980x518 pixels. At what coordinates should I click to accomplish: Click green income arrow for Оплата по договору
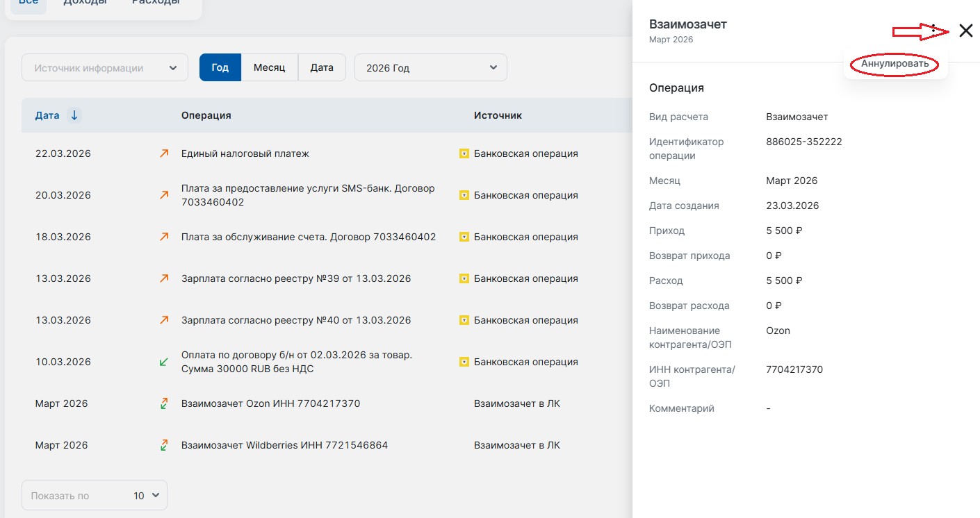[164, 362]
